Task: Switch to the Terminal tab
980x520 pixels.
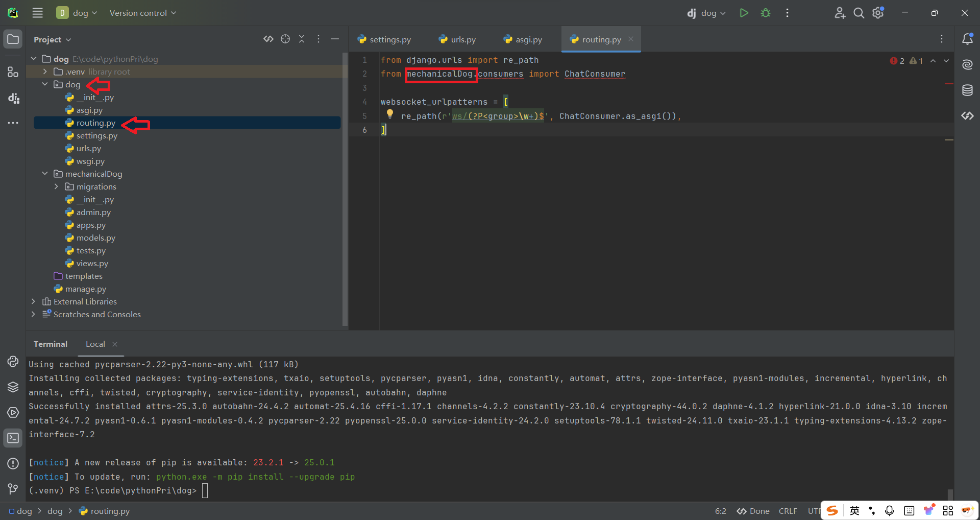Action: (50, 344)
